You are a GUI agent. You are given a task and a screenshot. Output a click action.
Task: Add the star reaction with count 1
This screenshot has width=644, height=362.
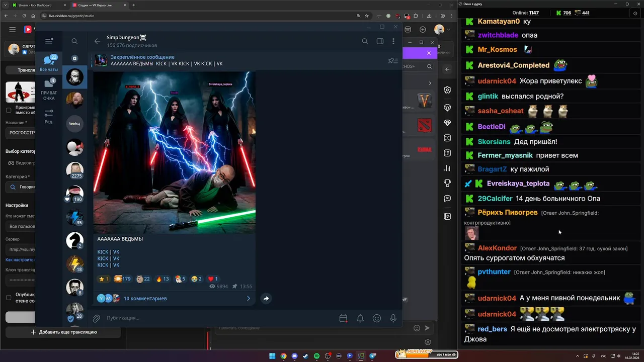click(103, 279)
